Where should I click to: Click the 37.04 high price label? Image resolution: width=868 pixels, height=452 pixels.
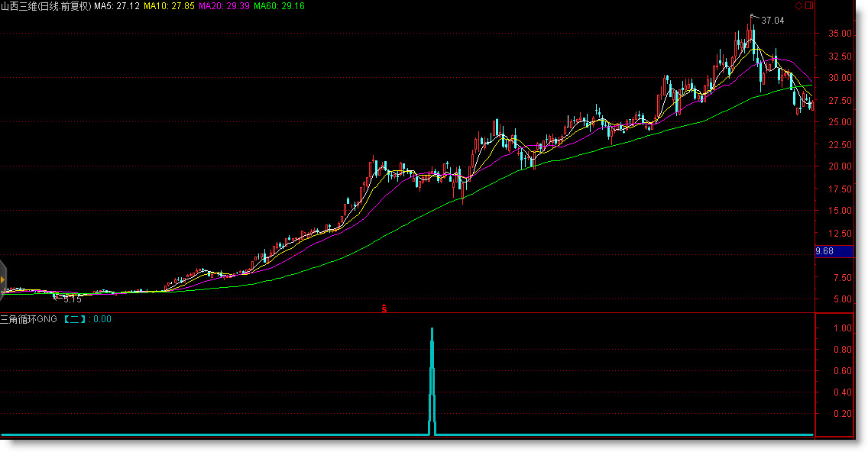[x=772, y=21]
